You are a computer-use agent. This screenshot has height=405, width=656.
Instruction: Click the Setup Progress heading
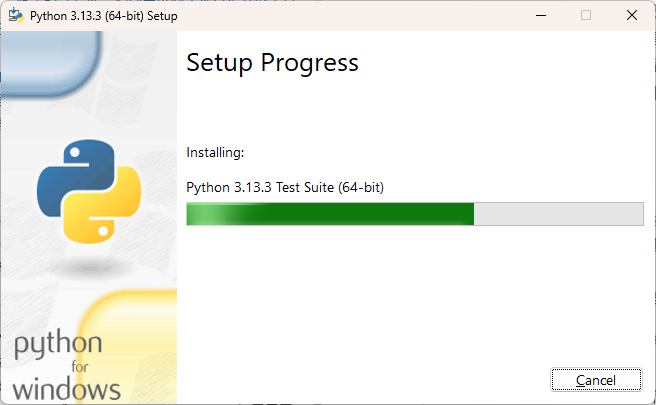point(272,63)
